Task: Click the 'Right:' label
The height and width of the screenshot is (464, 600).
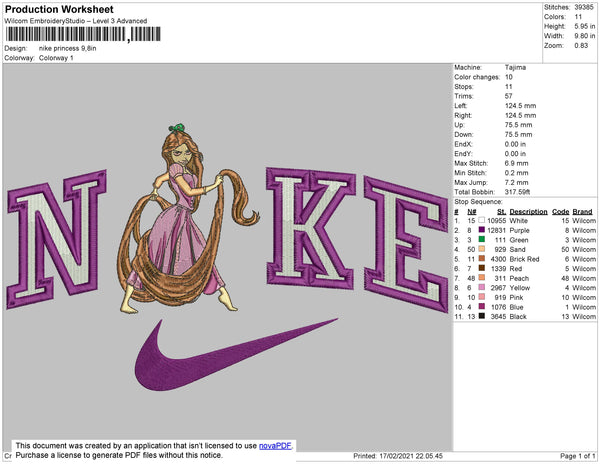Action: (x=463, y=115)
